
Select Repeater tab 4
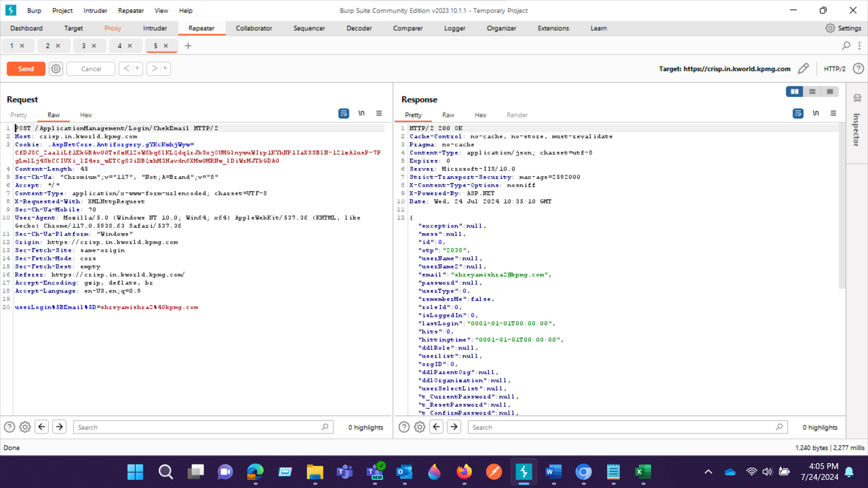tap(119, 46)
